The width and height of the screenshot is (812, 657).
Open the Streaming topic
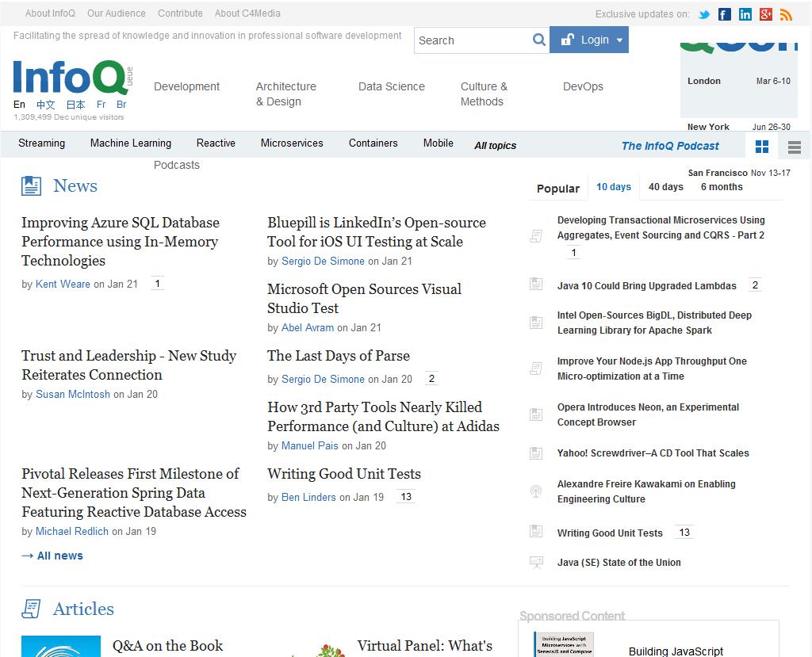coord(41,143)
